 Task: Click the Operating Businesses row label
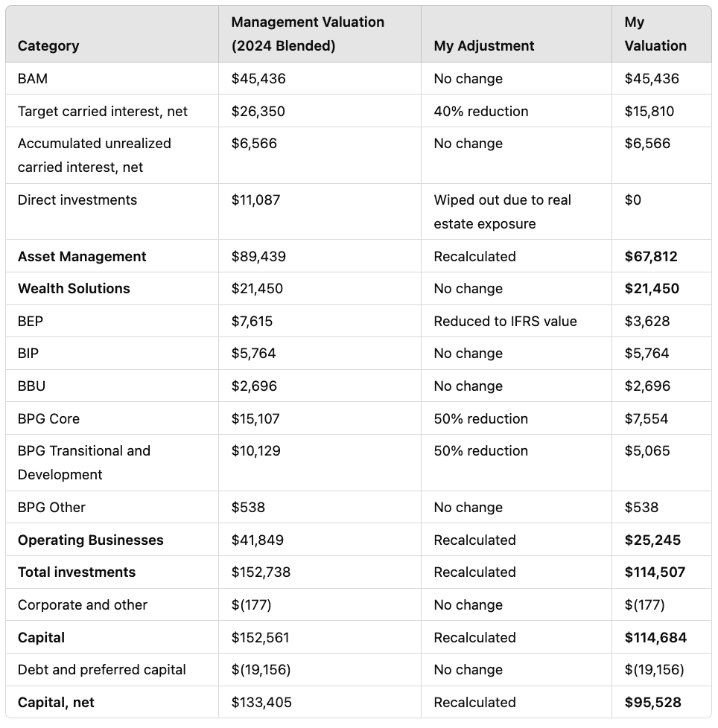(x=90, y=540)
